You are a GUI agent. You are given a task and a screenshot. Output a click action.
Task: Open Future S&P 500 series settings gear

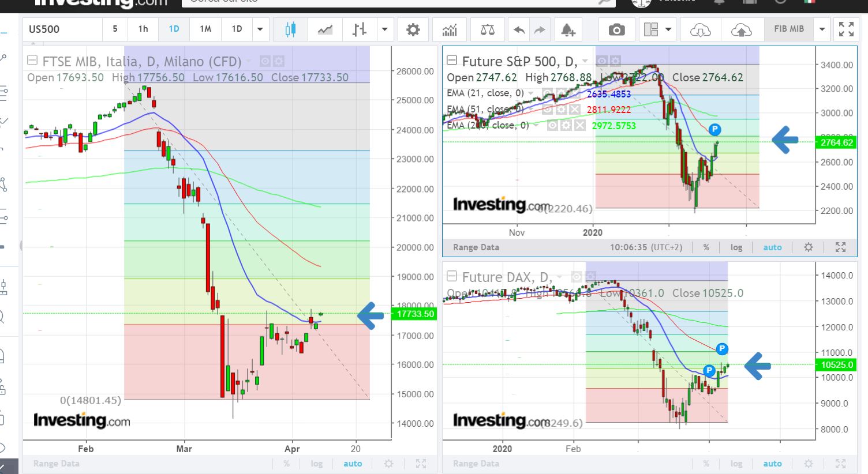coord(615,61)
